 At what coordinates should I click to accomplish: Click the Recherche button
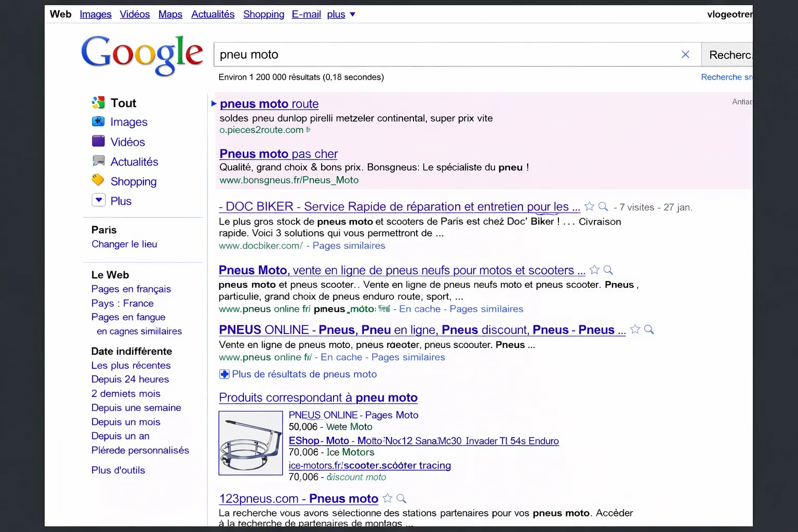tap(727, 55)
